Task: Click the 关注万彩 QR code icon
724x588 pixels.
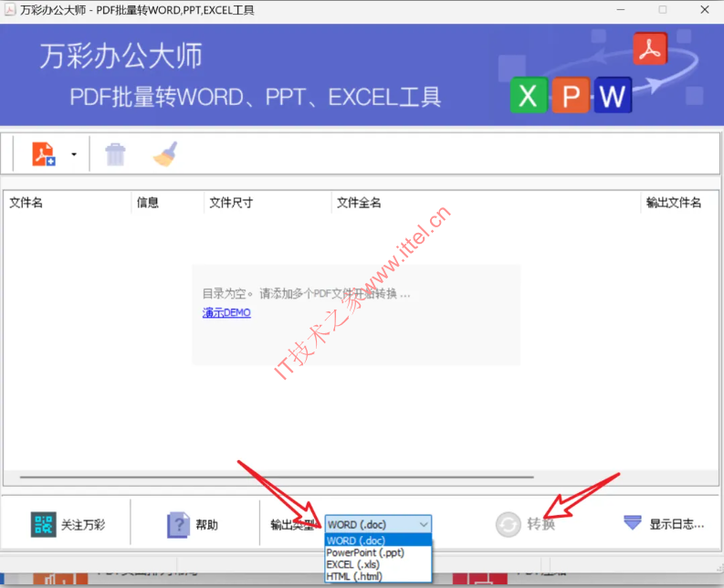Action: [44, 524]
